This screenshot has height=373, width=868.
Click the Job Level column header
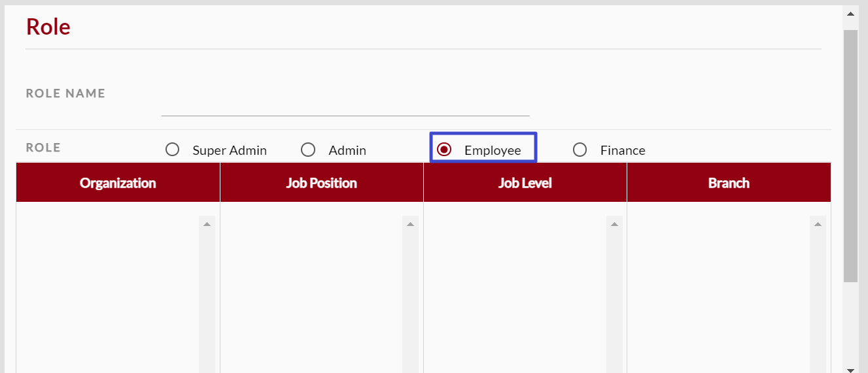[x=525, y=183]
